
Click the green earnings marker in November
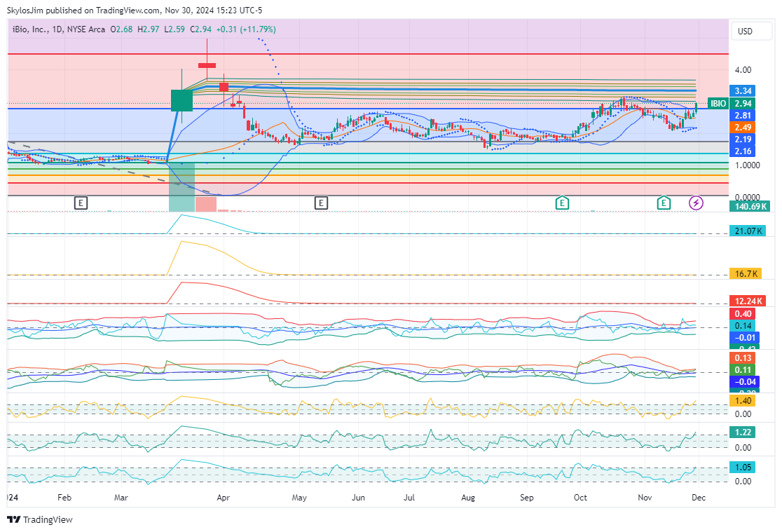pos(664,203)
